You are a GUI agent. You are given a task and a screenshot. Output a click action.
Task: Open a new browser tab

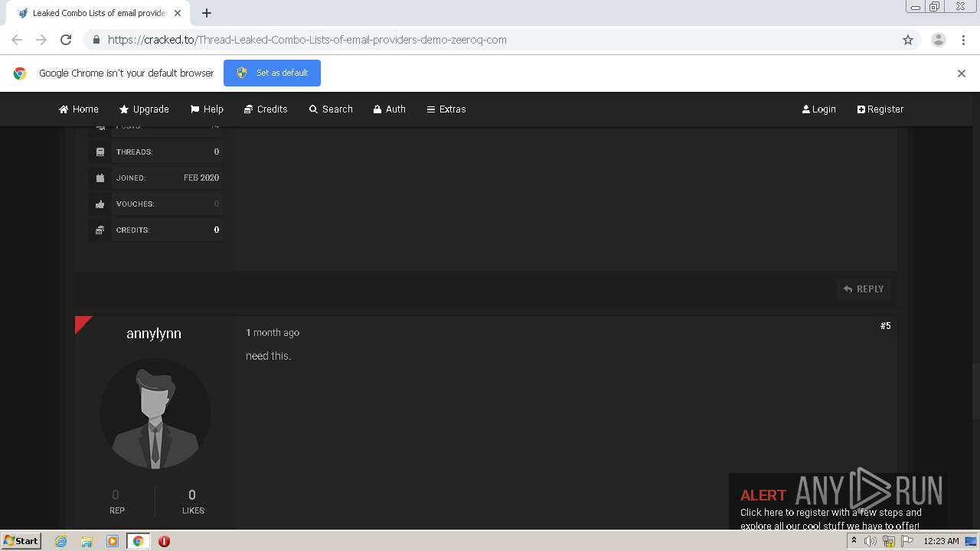coord(207,13)
